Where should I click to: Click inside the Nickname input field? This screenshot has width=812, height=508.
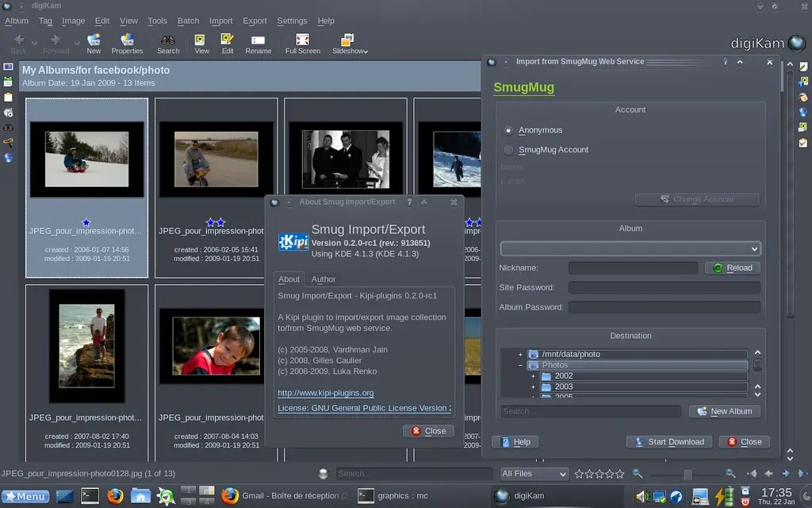(632, 267)
